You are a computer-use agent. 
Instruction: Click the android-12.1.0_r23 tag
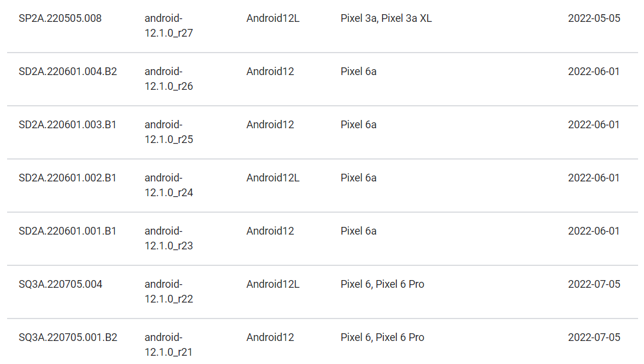[x=169, y=238]
